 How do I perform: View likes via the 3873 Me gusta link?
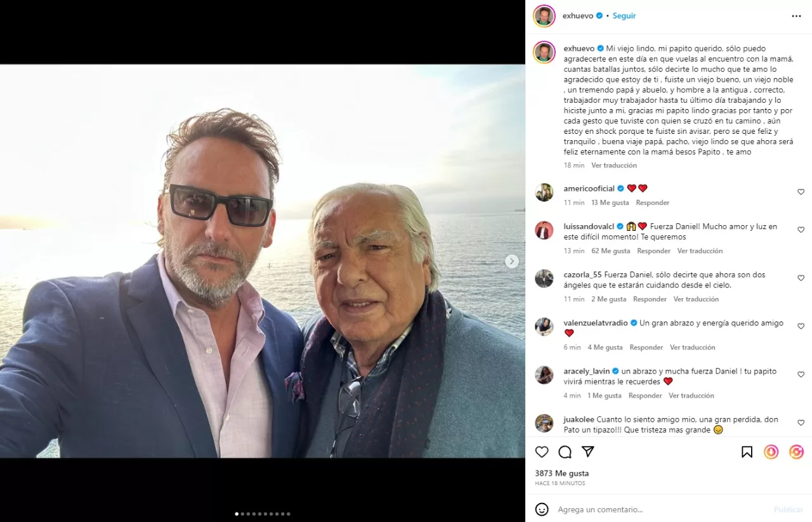[x=561, y=473]
